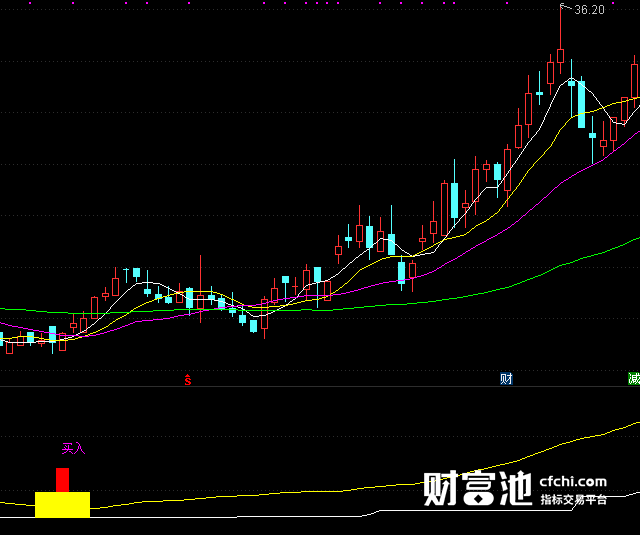
Task: Click the blue 财 info marker
Action: point(506,379)
